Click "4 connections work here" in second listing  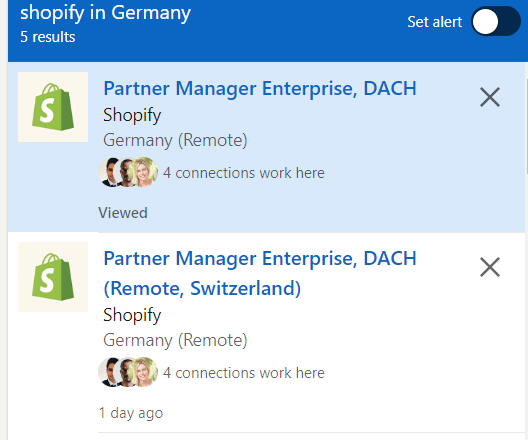244,373
